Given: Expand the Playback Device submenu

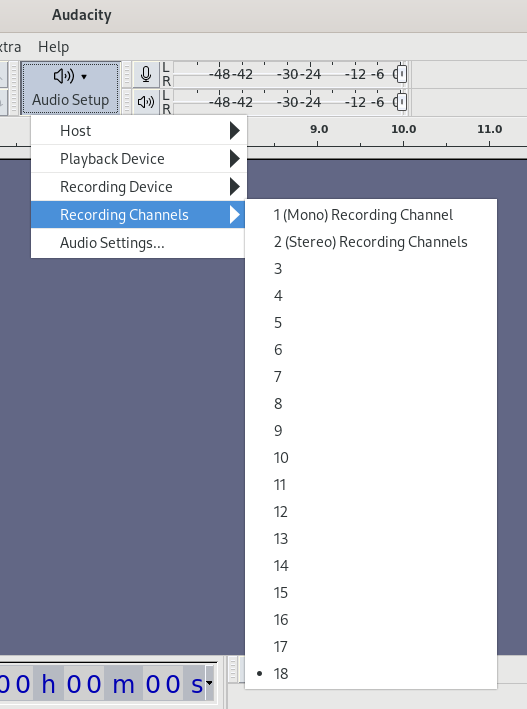Looking at the screenshot, I should [139, 159].
